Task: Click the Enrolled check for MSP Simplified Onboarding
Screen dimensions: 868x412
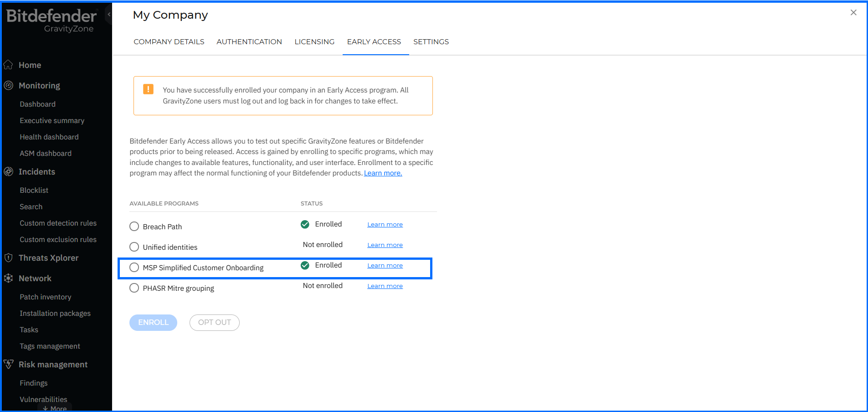Action: (305, 265)
